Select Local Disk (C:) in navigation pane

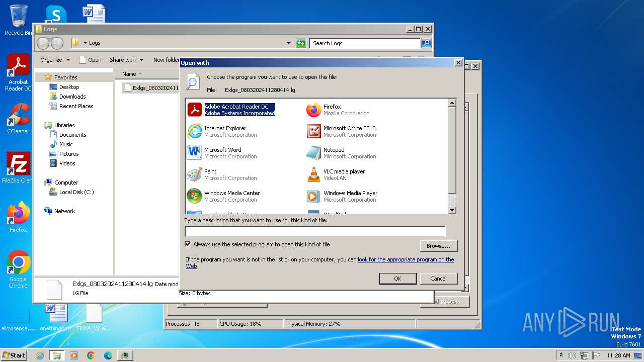click(x=76, y=192)
